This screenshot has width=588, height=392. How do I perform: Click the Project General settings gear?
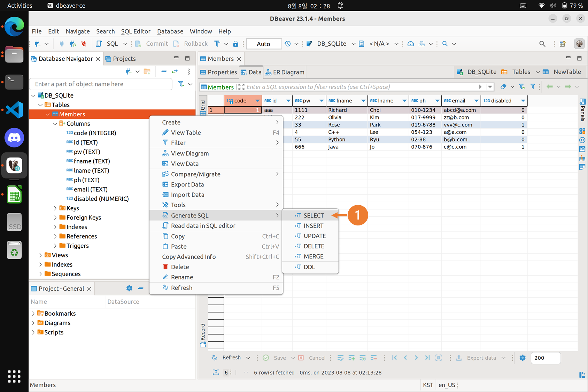click(129, 288)
